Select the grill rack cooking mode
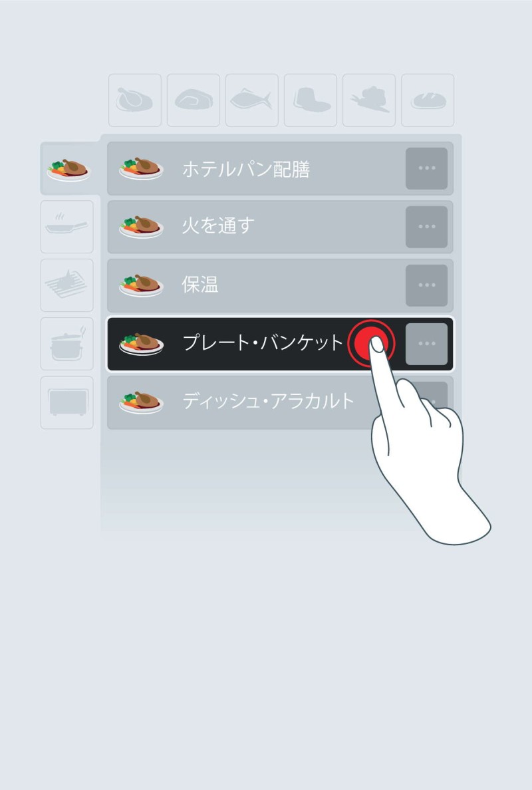The width and height of the screenshot is (532, 790). tap(67, 285)
